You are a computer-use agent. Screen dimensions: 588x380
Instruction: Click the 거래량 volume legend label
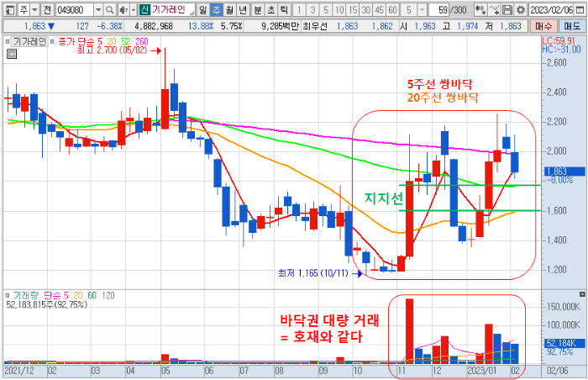(x=26, y=296)
